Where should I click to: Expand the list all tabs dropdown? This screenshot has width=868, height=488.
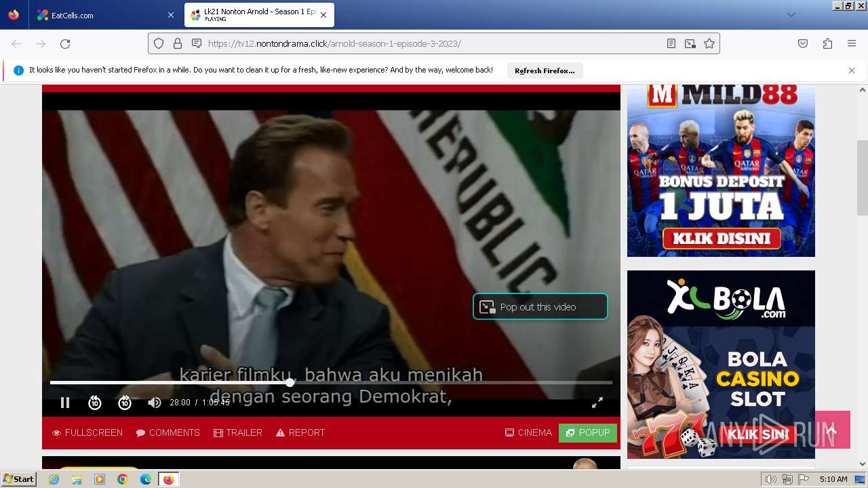point(791,15)
